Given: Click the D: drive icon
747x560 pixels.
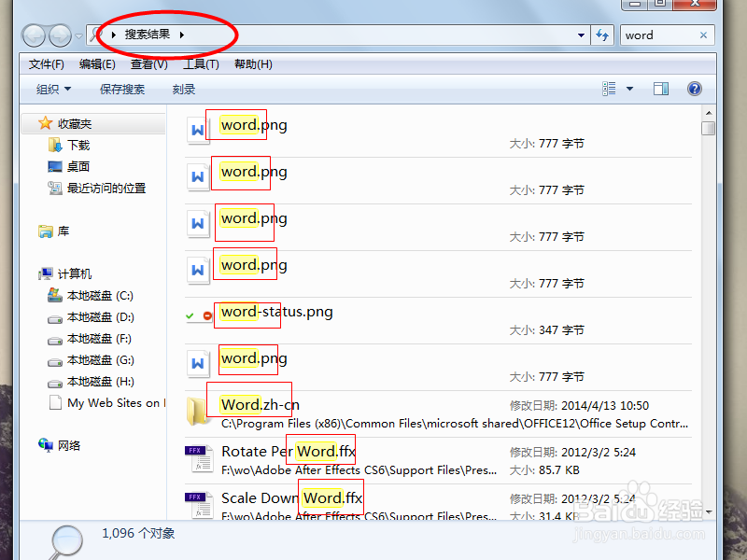Looking at the screenshot, I should pos(55,318).
